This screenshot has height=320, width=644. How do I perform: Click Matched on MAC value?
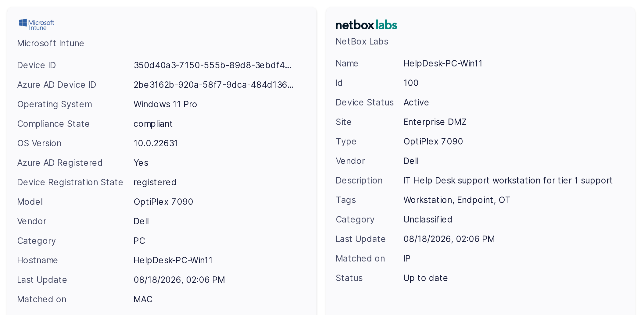point(143,299)
